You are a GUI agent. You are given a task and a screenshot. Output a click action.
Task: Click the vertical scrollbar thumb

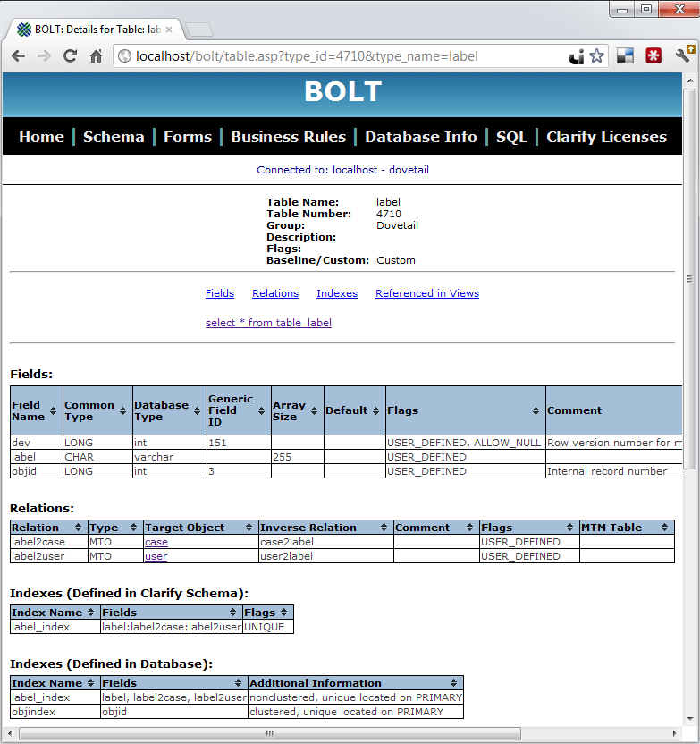689,278
